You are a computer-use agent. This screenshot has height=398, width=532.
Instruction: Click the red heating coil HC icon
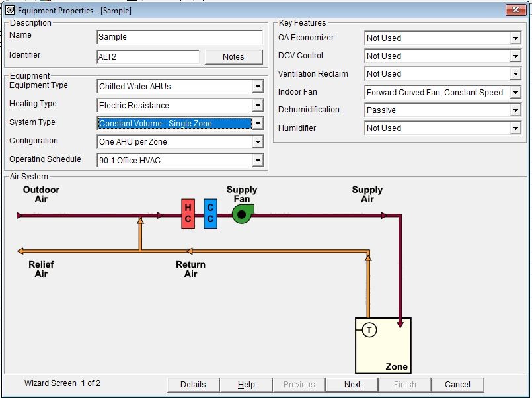[188, 214]
